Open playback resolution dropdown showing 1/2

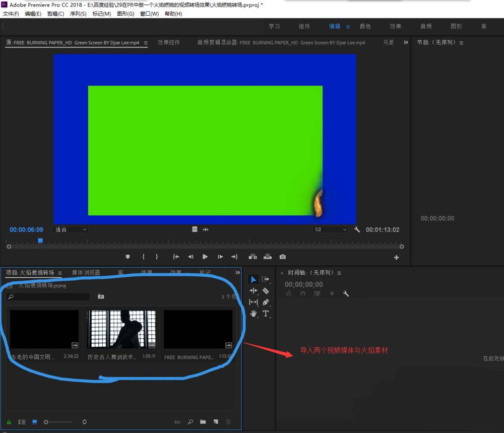330,230
